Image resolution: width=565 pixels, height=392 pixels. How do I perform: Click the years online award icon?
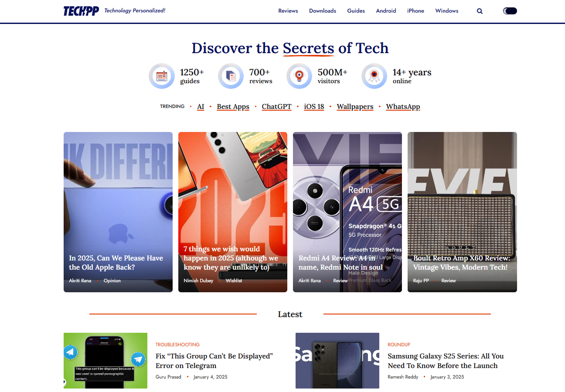[x=374, y=76]
